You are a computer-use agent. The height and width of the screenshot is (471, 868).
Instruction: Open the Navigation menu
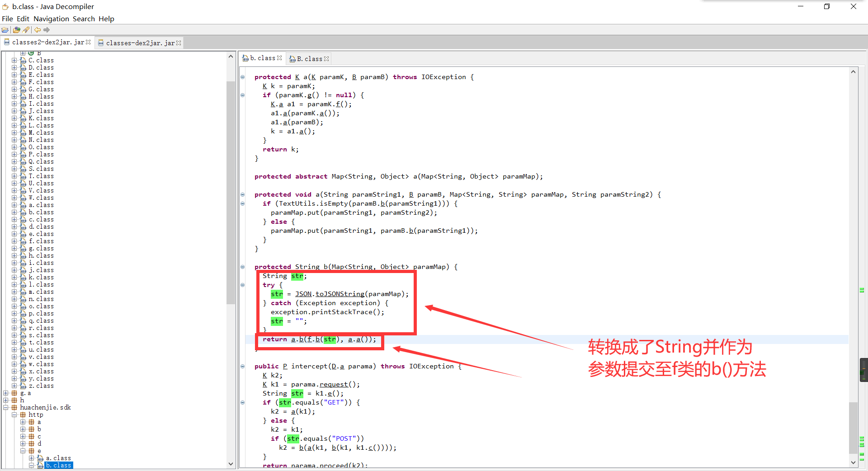click(51, 19)
